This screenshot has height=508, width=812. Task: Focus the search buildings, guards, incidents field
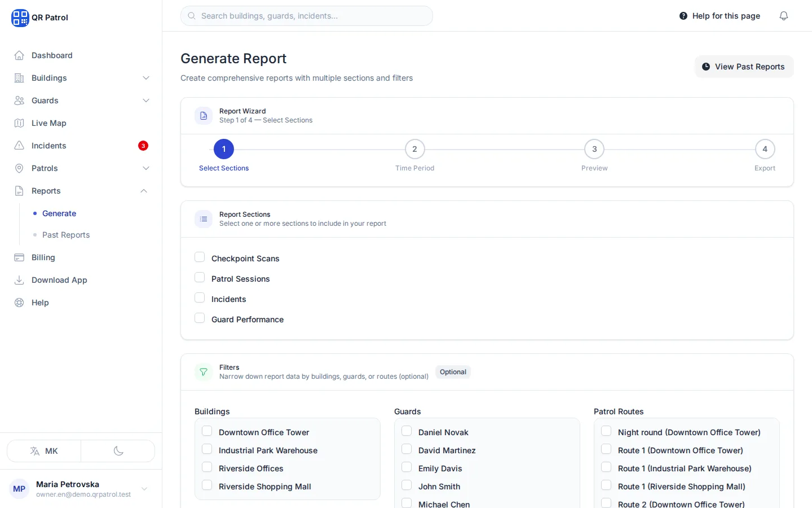pyautogui.click(x=307, y=16)
